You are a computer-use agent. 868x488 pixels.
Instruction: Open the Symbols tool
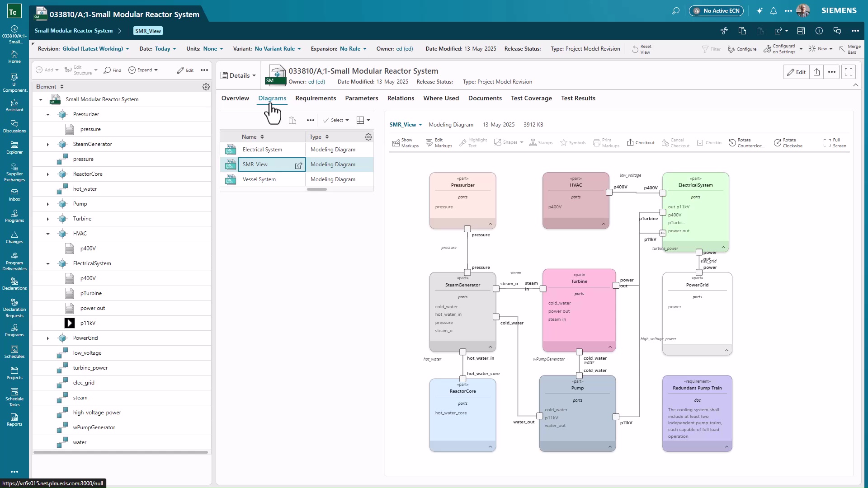point(572,142)
